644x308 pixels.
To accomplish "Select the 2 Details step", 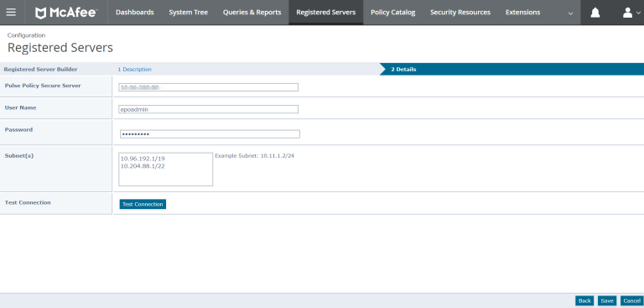I will coord(403,70).
